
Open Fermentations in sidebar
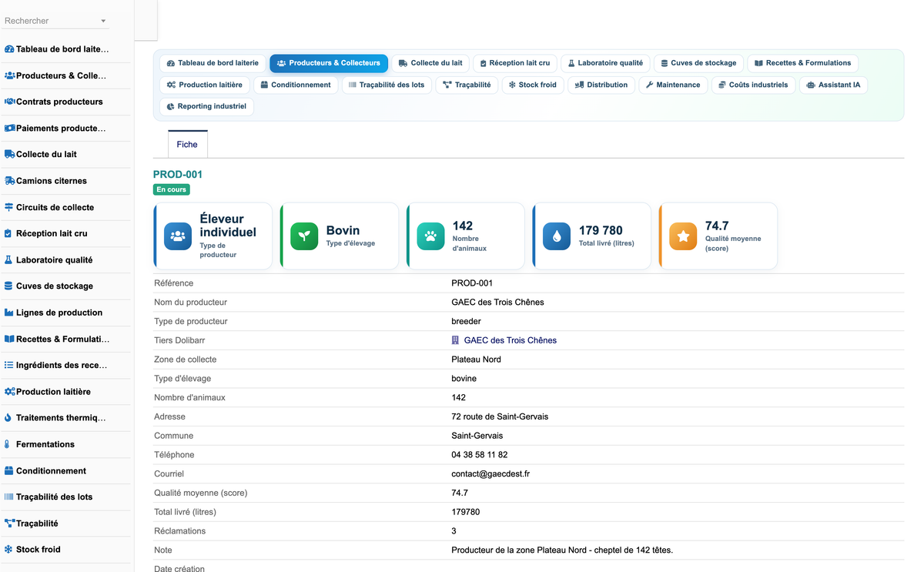coord(45,444)
